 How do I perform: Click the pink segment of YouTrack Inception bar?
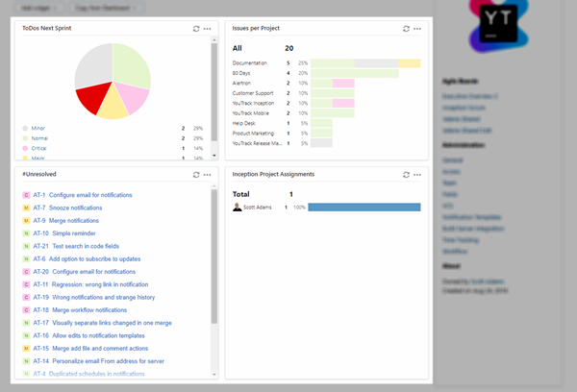click(343, 104)
